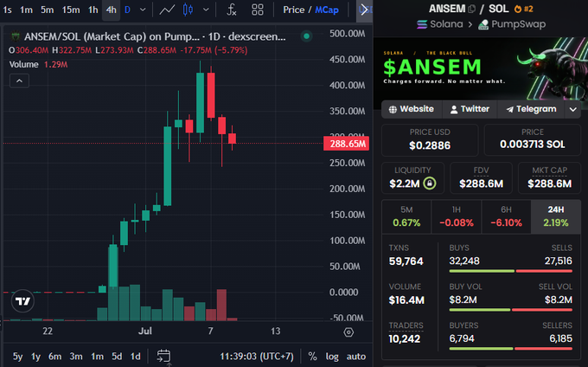Select the 24H stats tab
Screen dimensions: 588x367
(x=556, y=216)
